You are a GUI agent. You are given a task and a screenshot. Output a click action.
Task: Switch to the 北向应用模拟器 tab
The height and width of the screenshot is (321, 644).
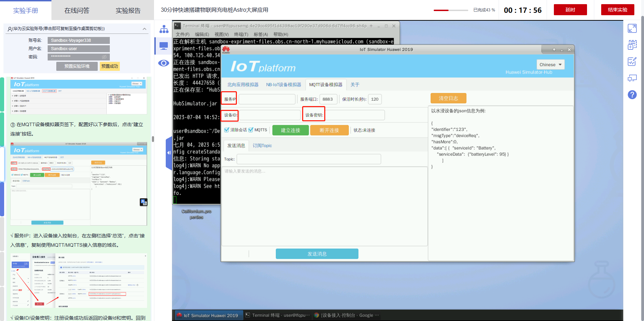click(243, 85)
